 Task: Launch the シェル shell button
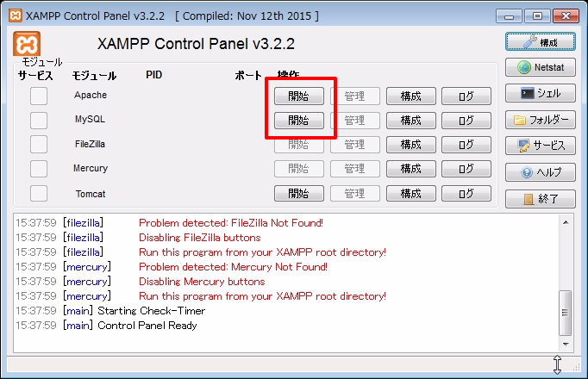coord(540,93)
